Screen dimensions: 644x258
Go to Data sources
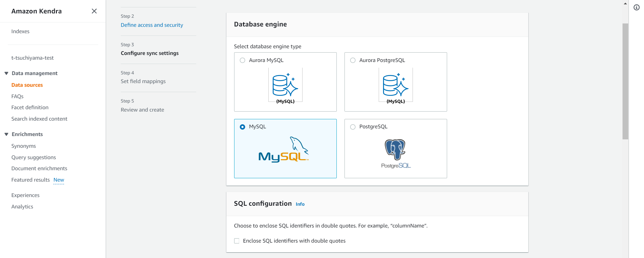[x=27, y=85]
